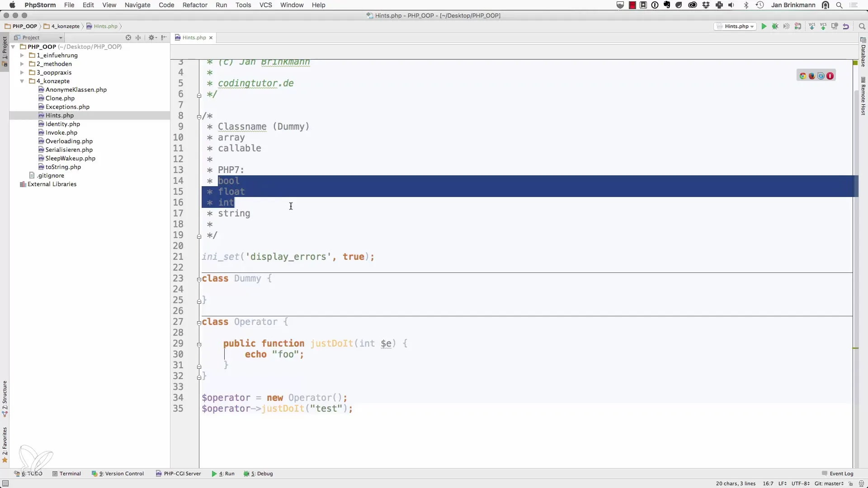Viewport: 868px width, 488px height.
Task: Open the PHP-CGI Server panel
Action: point(178,474)
